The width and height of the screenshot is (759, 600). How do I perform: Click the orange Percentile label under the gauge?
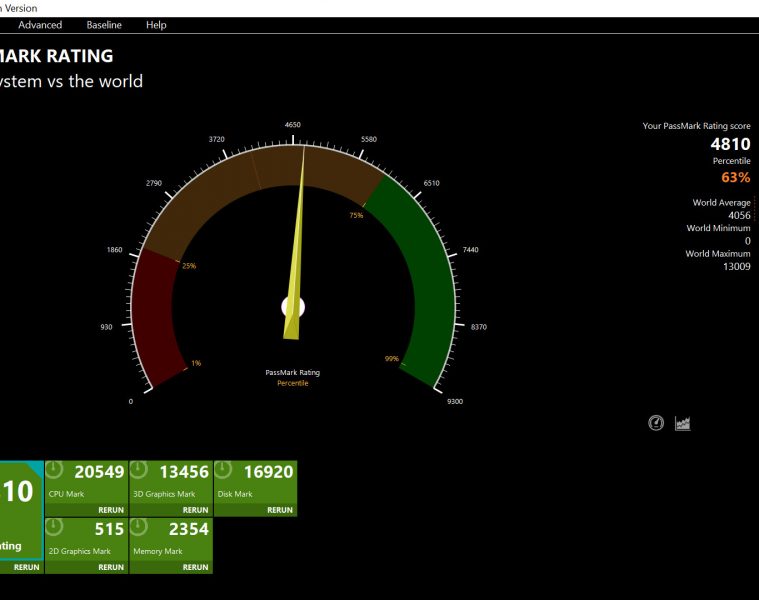pos(292,383)
